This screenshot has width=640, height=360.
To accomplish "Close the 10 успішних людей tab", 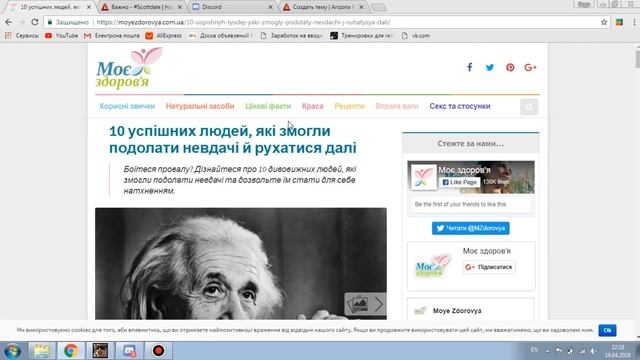I will pyautogui.click(x=89, y=7).
